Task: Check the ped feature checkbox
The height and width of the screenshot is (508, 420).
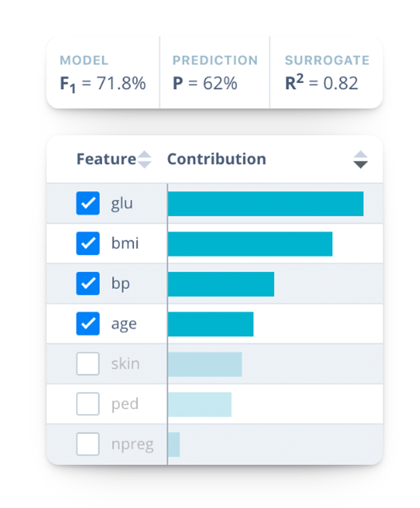Action: coord(88,404)
